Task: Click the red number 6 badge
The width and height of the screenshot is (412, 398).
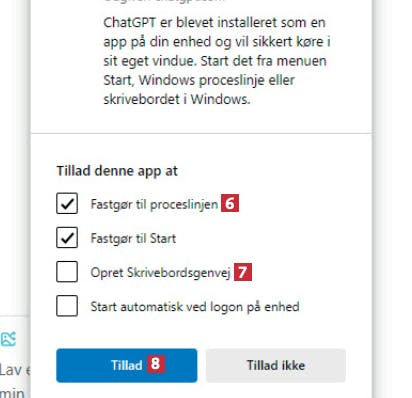Action: tap(230, 203)
